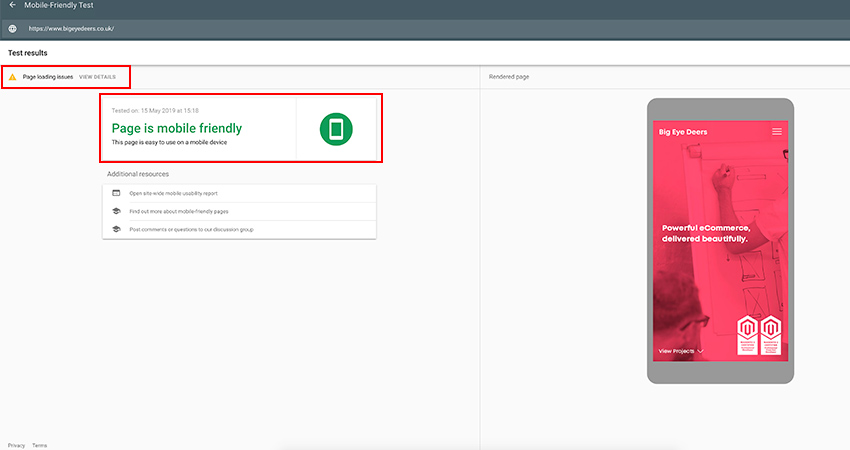Click the Rendered page label
This screenshot has height=450, width=850.
pyautogui.click(x=509, y=77)
